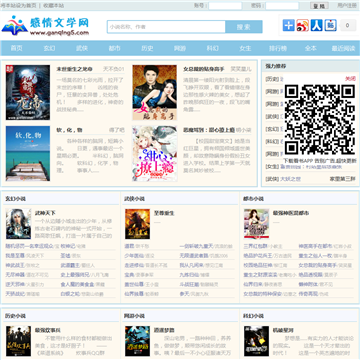Open the 最强神医混都市 cover thumbnail
Screen dimensions: 360x360
pyautogui.click(x=256, y=224)
